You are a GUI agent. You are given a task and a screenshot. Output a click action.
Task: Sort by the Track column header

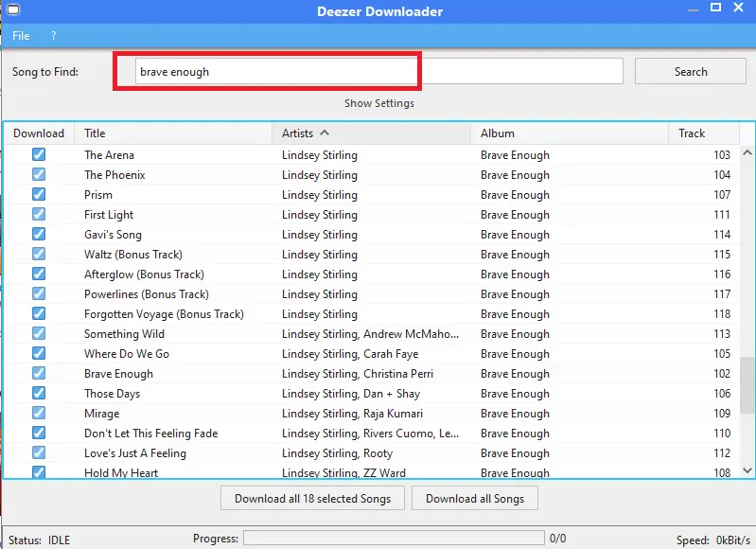pyautogui.click(x=703, y=133)
